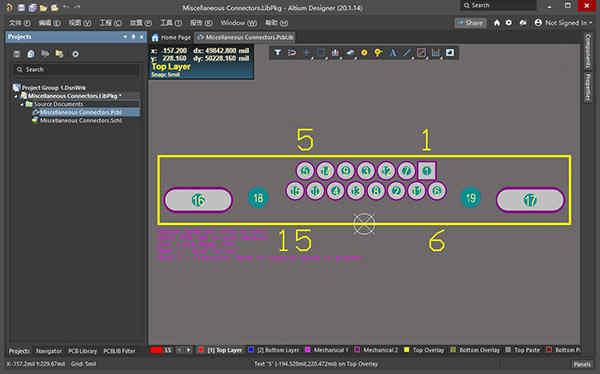Click the notifications icon beside settings gear
The width and height of the screenshot is (600, 374).
point(523,23)
